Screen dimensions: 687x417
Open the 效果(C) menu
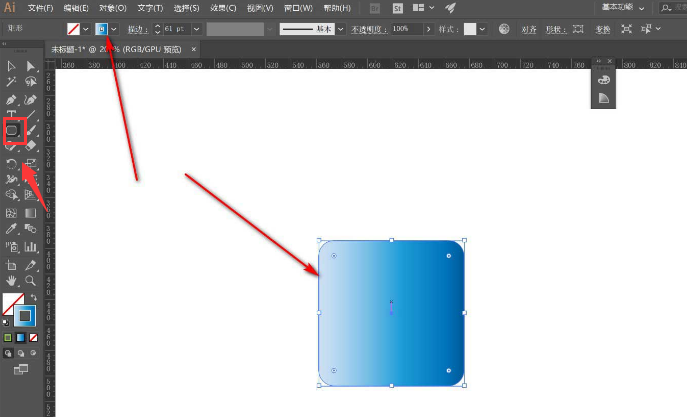[x=223, y=8]
